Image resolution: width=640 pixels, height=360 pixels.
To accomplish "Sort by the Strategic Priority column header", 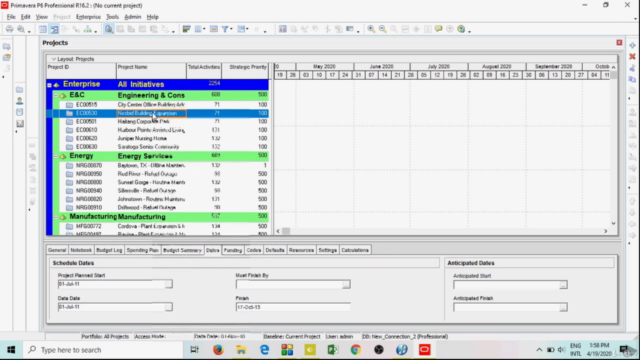I will click(x=245, y=71).
